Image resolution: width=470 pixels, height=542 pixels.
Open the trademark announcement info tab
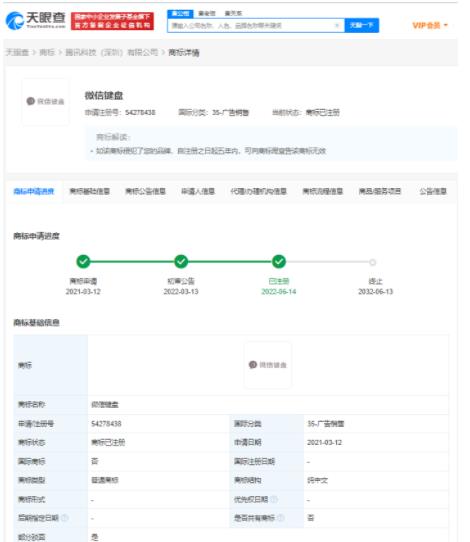tap(145, 191)
